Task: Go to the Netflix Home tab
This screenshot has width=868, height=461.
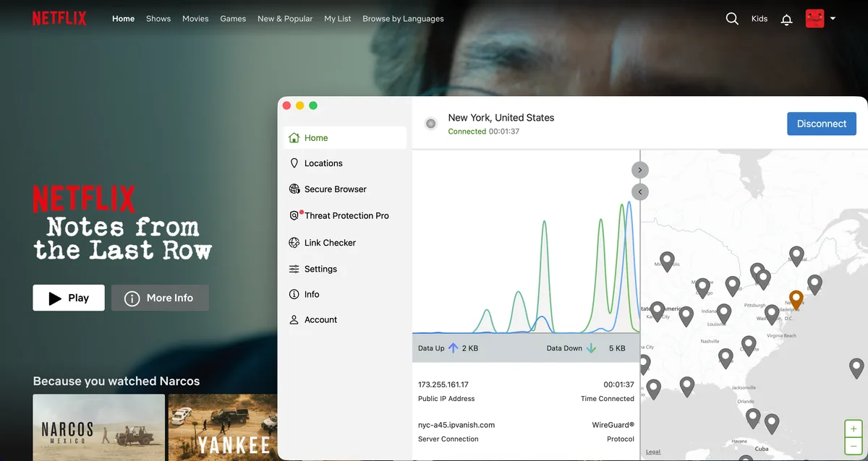Action: tap(123, 19)
